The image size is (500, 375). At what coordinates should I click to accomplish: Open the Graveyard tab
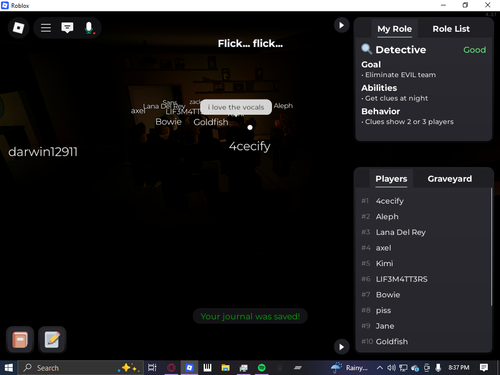point(450,179)
